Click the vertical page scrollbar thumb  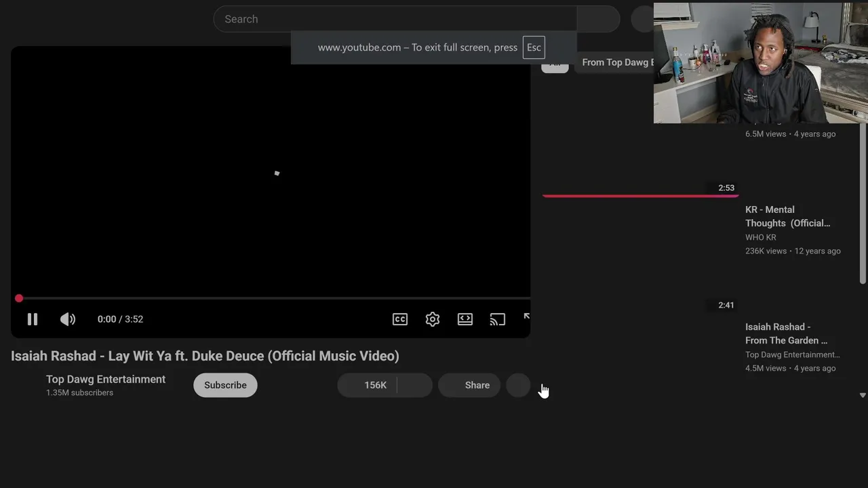[863, 203]
